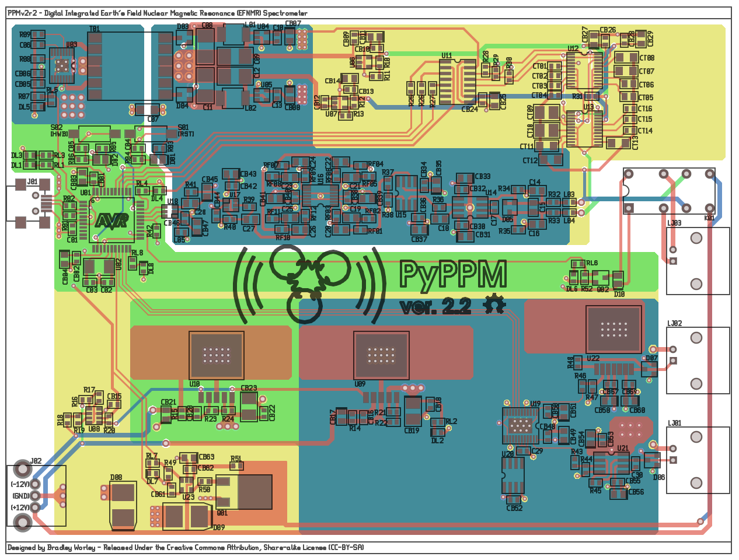Select the U03 chip footprint
This screenshot has height=560, width=739.
pyautogui.click(x=62, y=64)
